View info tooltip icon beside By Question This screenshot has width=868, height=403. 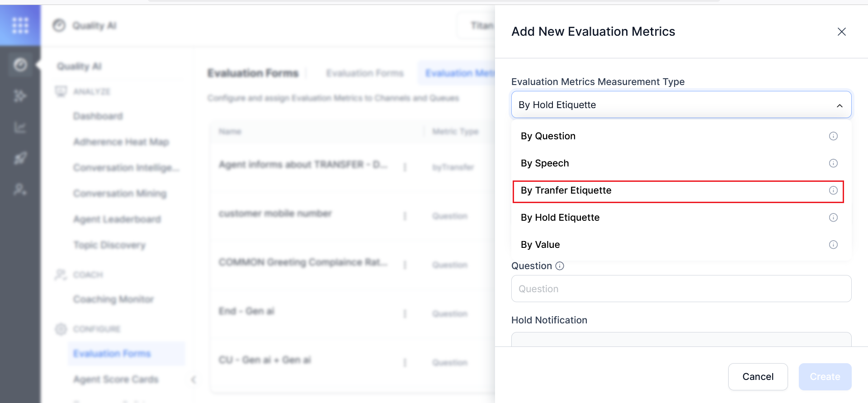click(x=833, y=136)
